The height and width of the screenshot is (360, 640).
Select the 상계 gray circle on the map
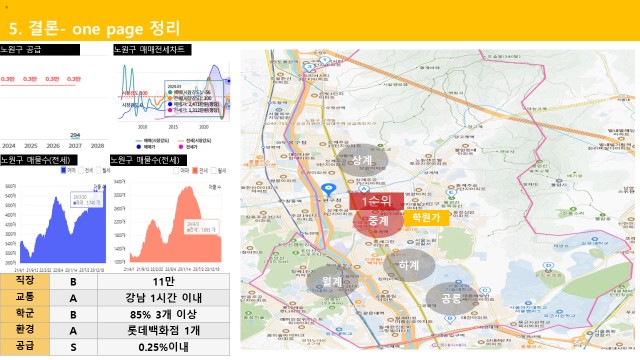[362, 160]
